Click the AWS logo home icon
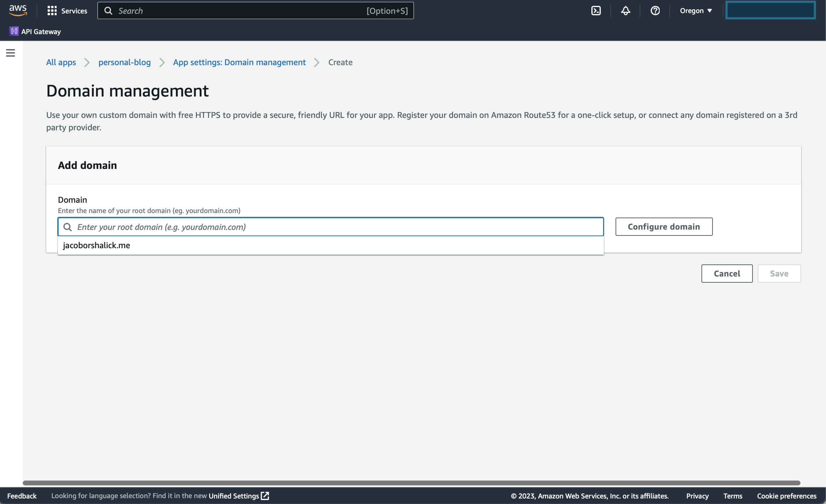Image resolution: width=826 pixels, height=504 pixels. (x=18, y=11)
